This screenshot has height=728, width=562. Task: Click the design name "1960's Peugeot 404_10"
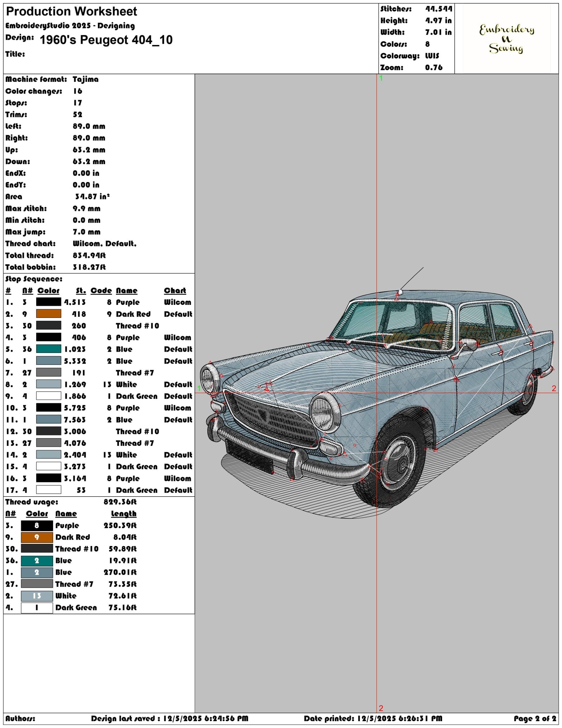point(106,40)
